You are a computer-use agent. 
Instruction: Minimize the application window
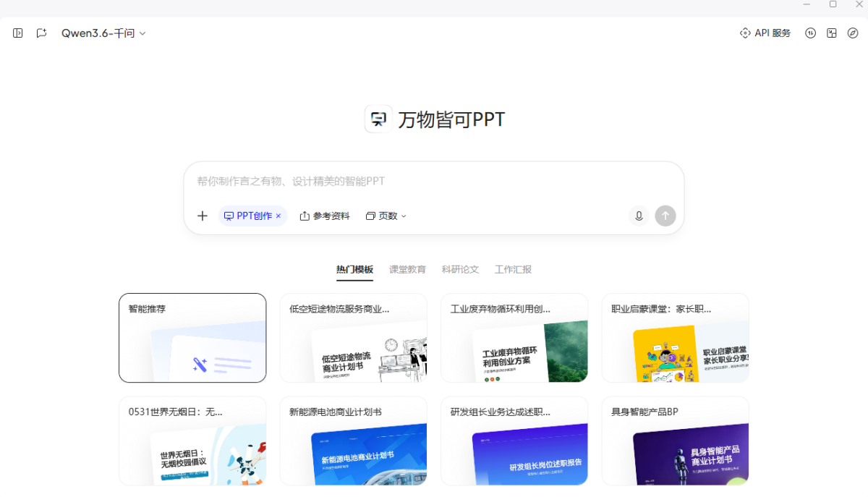(807, 4)
